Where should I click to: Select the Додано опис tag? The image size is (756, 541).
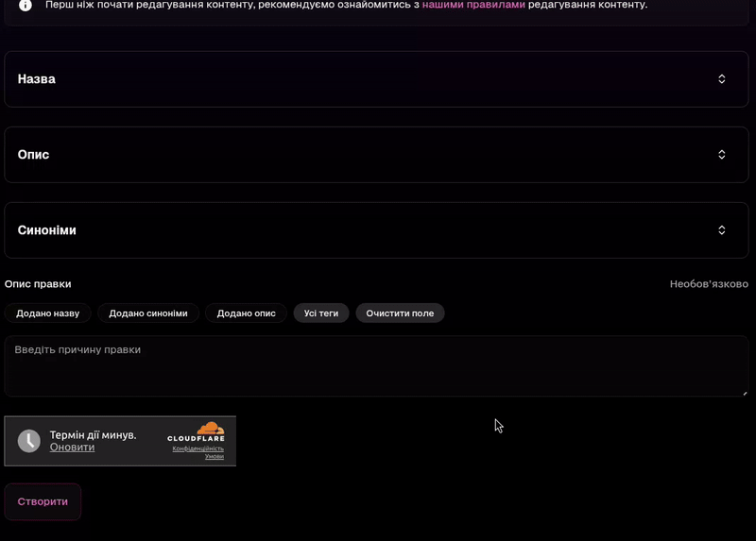point(246,313)
